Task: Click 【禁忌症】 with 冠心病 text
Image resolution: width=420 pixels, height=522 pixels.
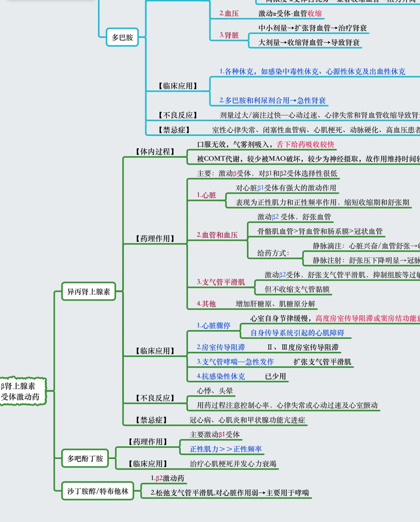Action: [x=151, y=420]
